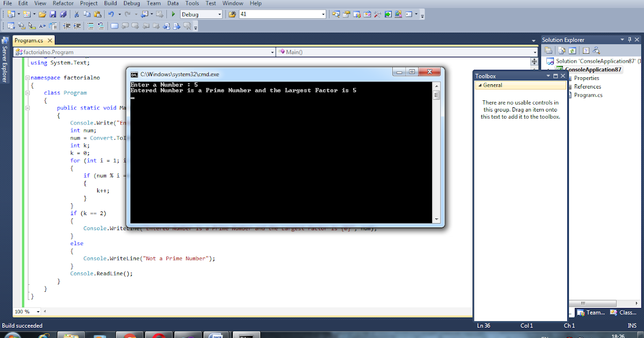Screen dimensions: 644x338
Task: Click the Start Debugging green arrow icon
Action: tap(173, 14)
